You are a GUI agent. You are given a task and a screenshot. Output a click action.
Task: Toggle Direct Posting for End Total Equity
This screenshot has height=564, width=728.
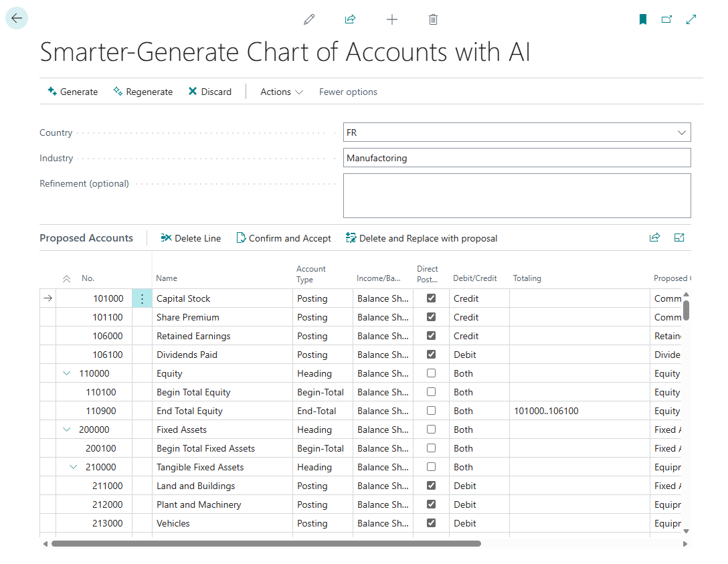pyautogui.click(x=432, y=410)
